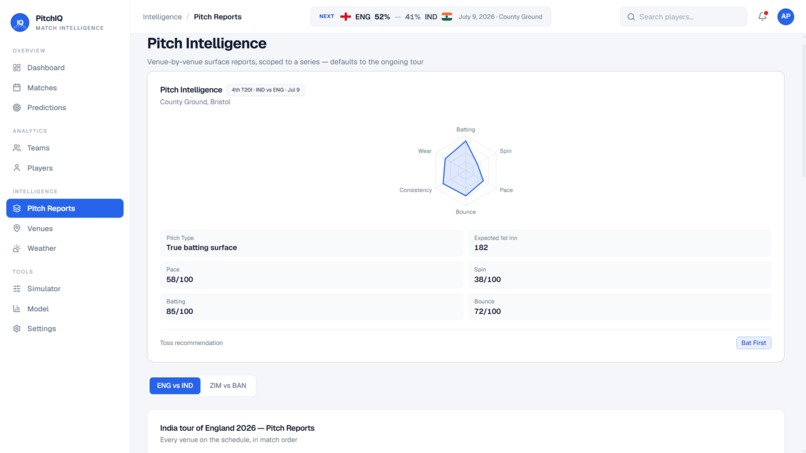The image size is (806, 453).
Task: Click the 'True batting surface' value
Action: pos(202,247)
